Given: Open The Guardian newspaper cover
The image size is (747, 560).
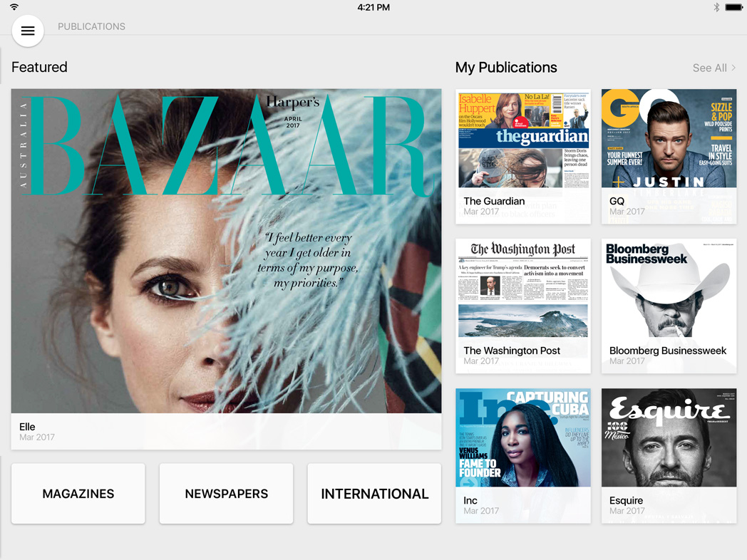Looking at the screenshot, I should tap(523, 157).
